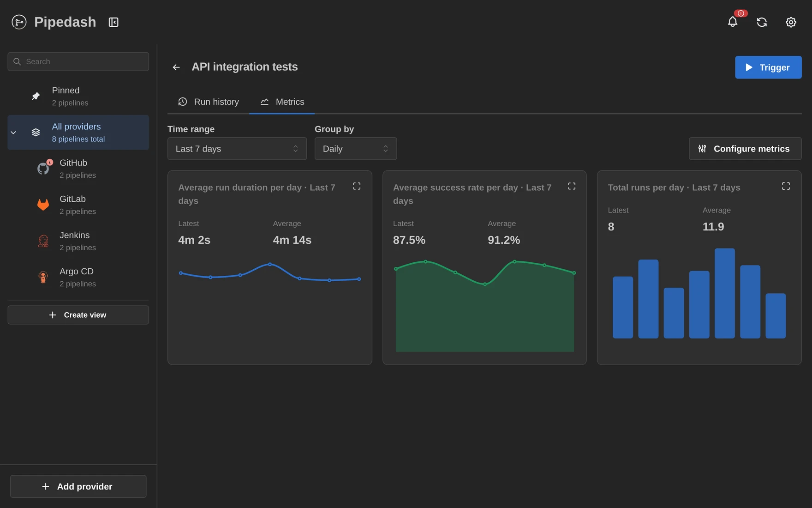Click the Pipedash logo icon

[x=19, y=22]
